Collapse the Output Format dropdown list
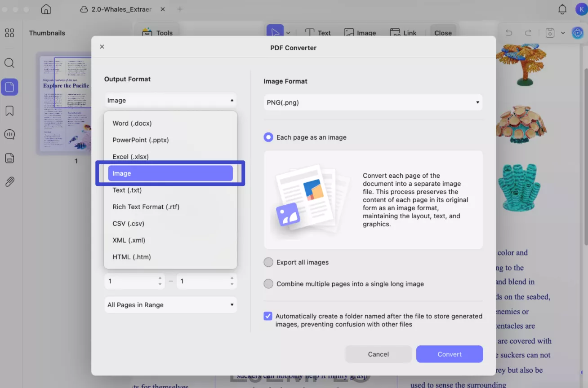 click(x=170, y=100)
